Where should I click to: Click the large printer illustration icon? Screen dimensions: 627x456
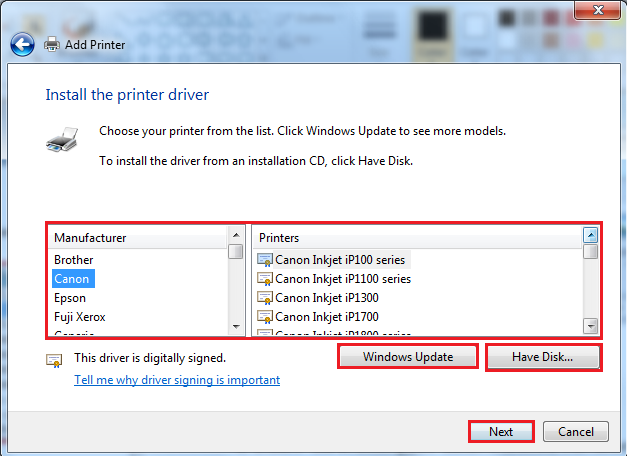(62, 140)
